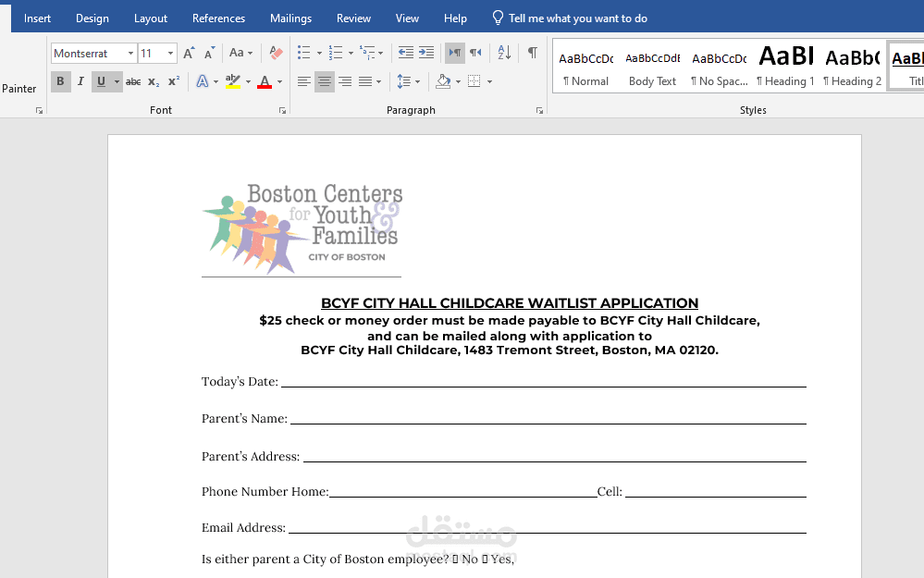This screenshot has height=578, width=924.
Task: Open the Design tab
Action: tap(92, 18)
